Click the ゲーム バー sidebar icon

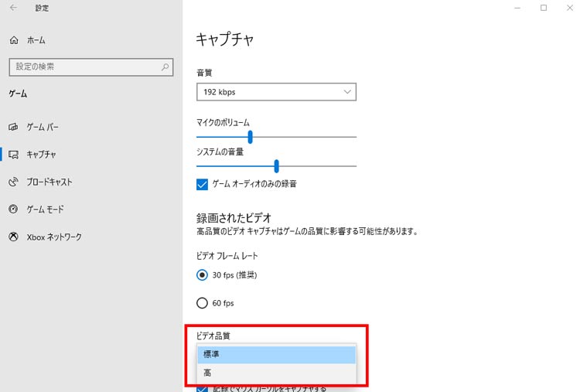click(13, 127)
